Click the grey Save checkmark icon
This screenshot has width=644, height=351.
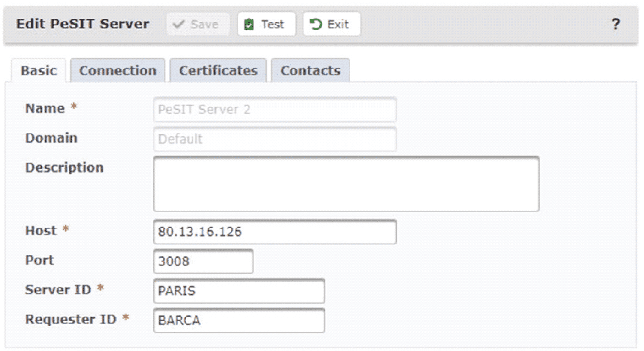click(178, 24)
